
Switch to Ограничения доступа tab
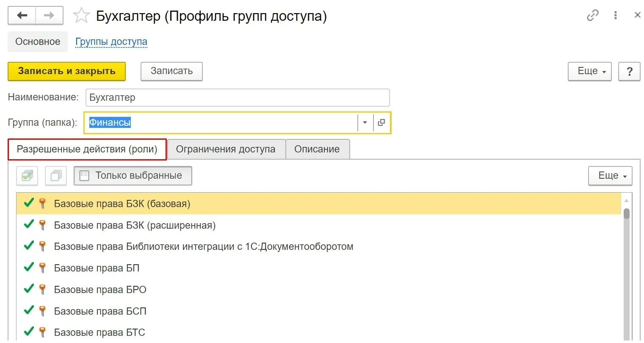tap(226, 149)
